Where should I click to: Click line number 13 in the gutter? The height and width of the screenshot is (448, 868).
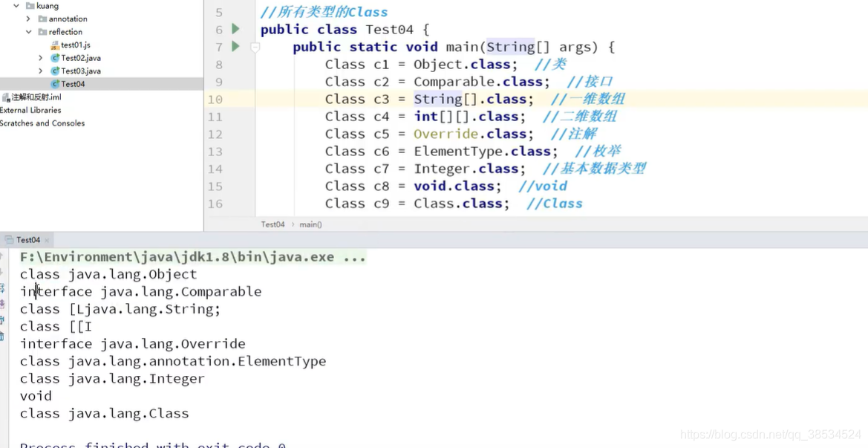[215, 152]
